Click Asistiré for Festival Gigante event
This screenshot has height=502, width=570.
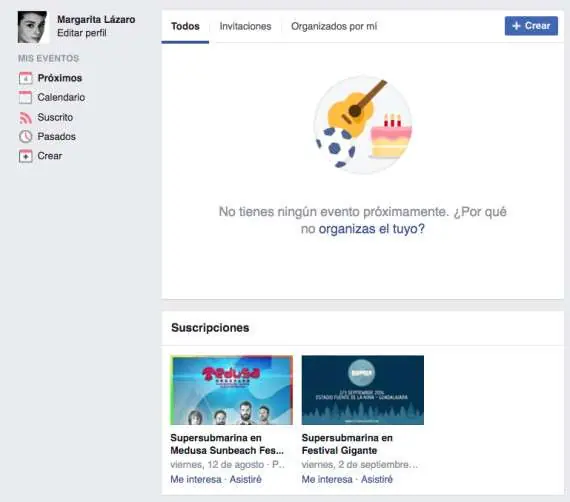point(377,479)
